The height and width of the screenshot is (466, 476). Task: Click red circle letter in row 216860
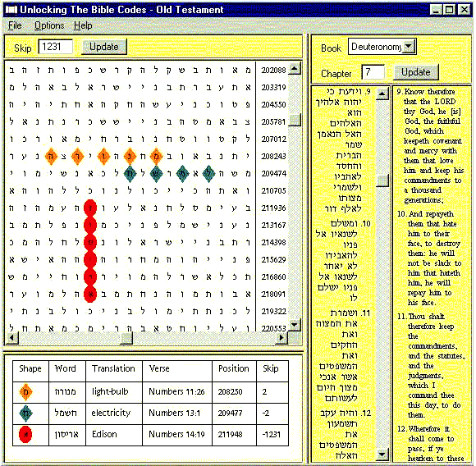pyautogui.click(x=90, y=276)
